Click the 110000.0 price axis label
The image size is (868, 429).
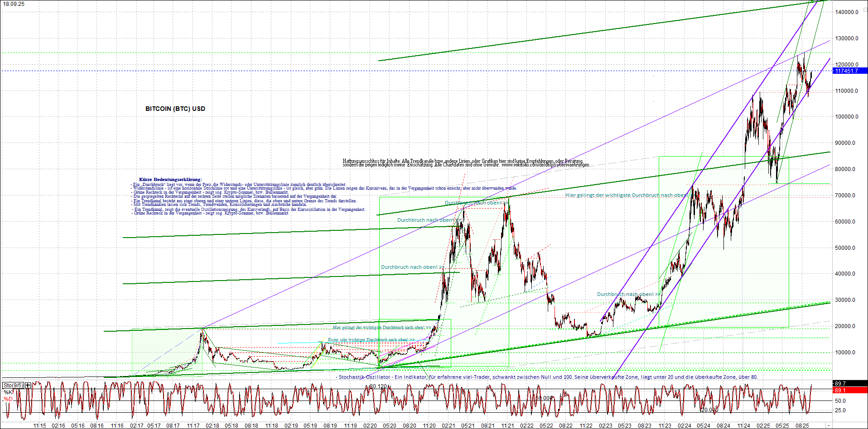pyautogui.click(x=847, y=91)
